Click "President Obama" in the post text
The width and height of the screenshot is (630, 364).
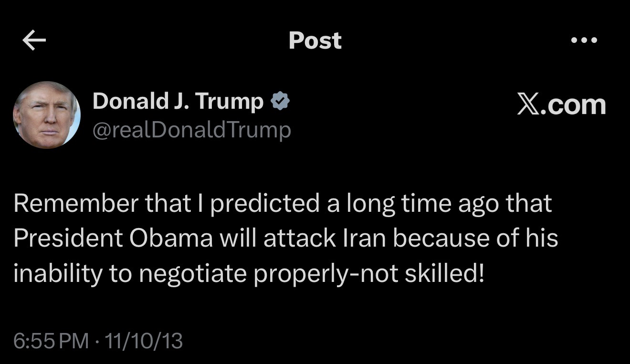point(113,239)
